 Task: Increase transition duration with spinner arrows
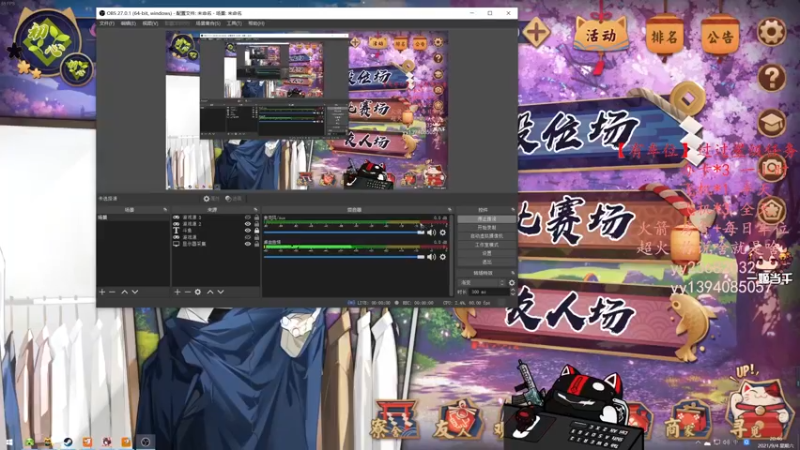(512, 290)
